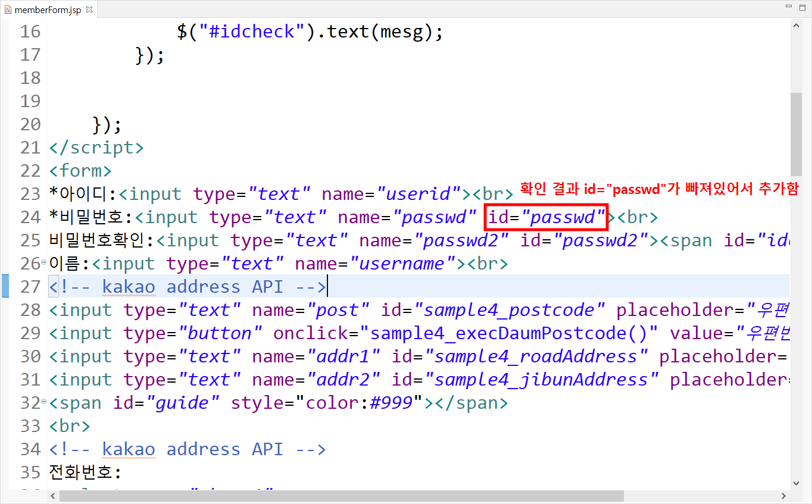
Task: Click the <br> tag on line 33
Action: click(70, 426)
